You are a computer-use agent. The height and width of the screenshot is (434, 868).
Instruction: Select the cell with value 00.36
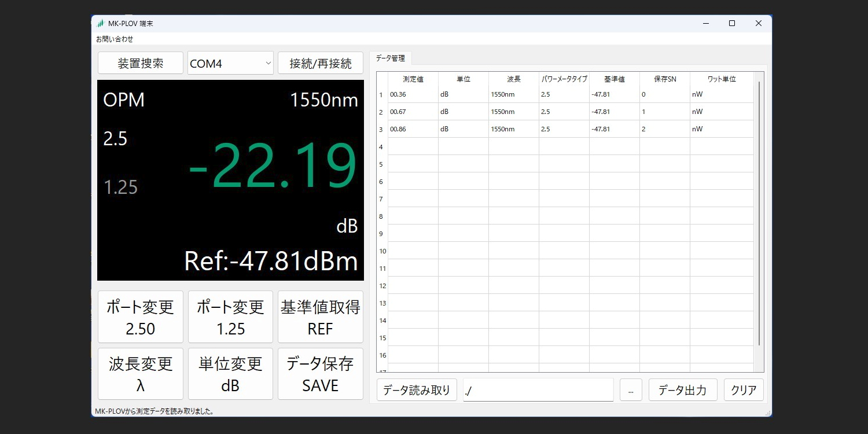[413, 94]
